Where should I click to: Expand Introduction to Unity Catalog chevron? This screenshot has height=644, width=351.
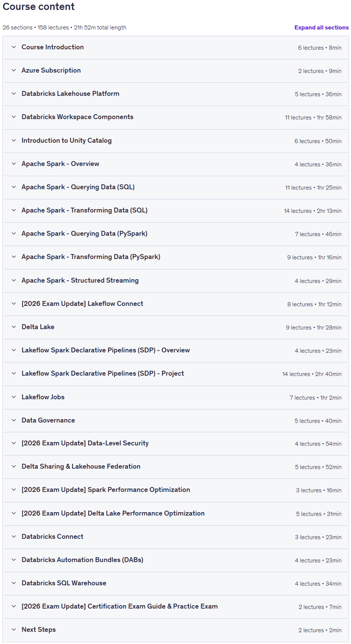(x=14, y=141)
